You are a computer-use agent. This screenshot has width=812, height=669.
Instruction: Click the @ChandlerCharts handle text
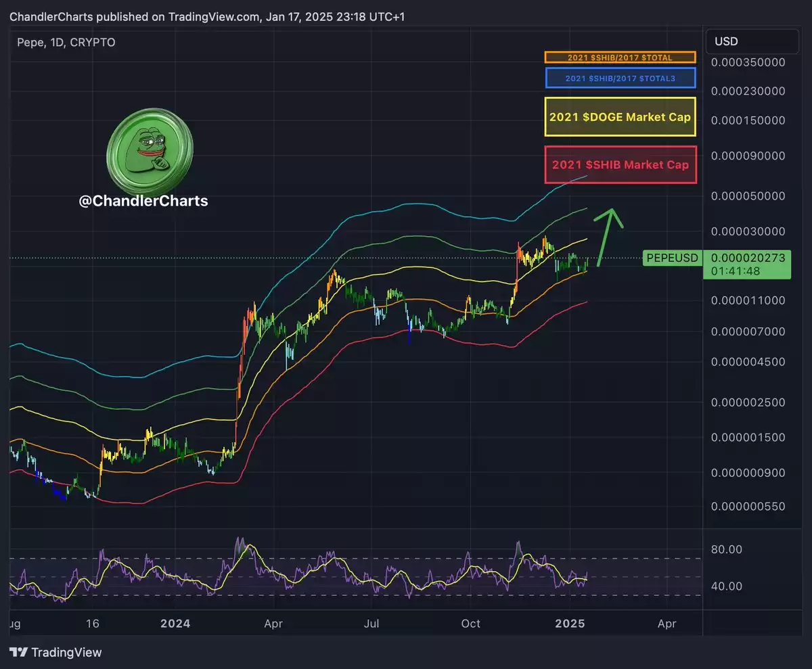coord(144,201)
